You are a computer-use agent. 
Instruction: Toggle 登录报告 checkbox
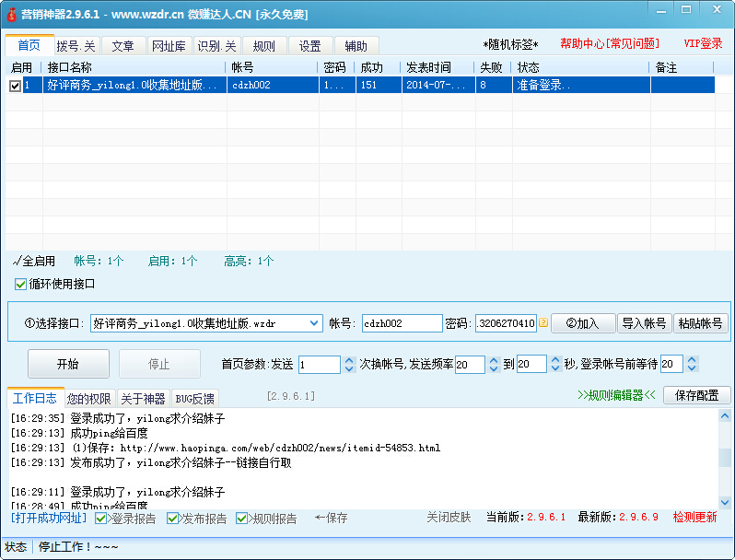pyautogui.click(x=99, y=519)
